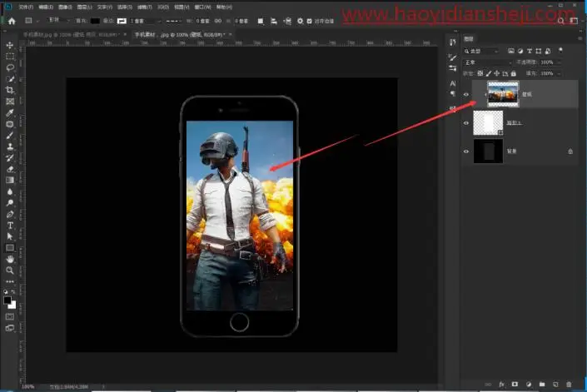Select the Brush tool
The width and height of the screenshot is (587, 392).
10,136
